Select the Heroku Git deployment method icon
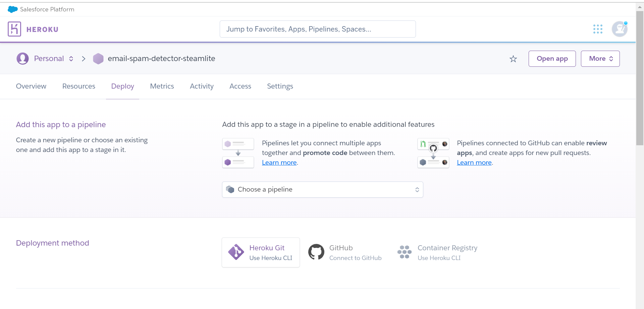 point(236,252)
